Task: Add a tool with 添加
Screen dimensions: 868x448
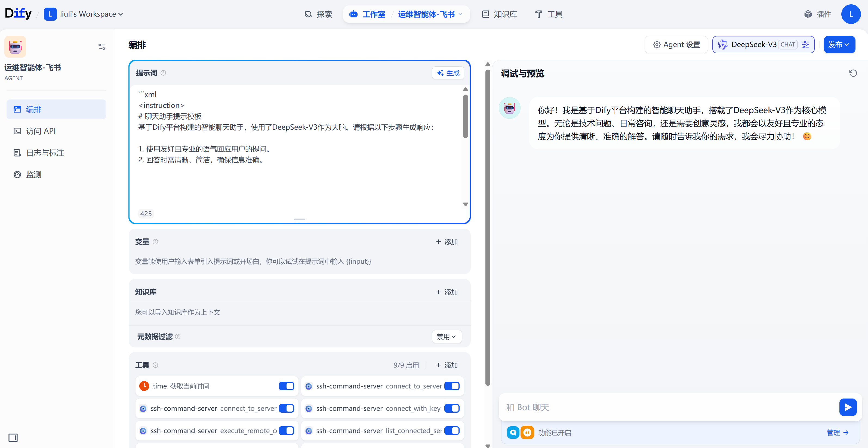Action: (x=447, y=365)
